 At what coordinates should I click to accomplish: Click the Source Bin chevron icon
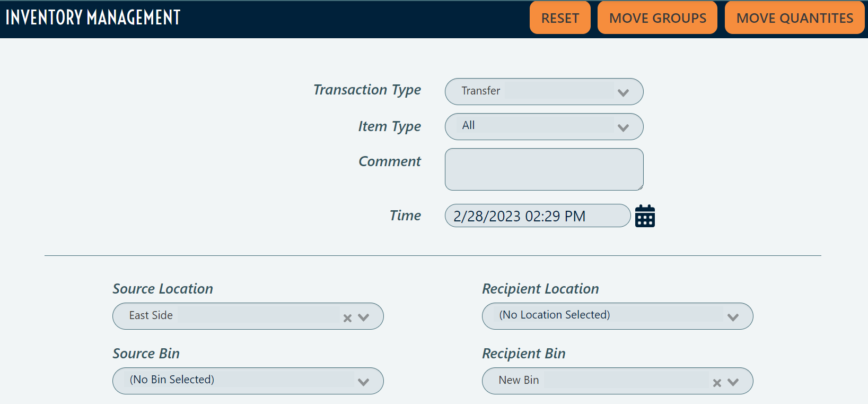363,382
